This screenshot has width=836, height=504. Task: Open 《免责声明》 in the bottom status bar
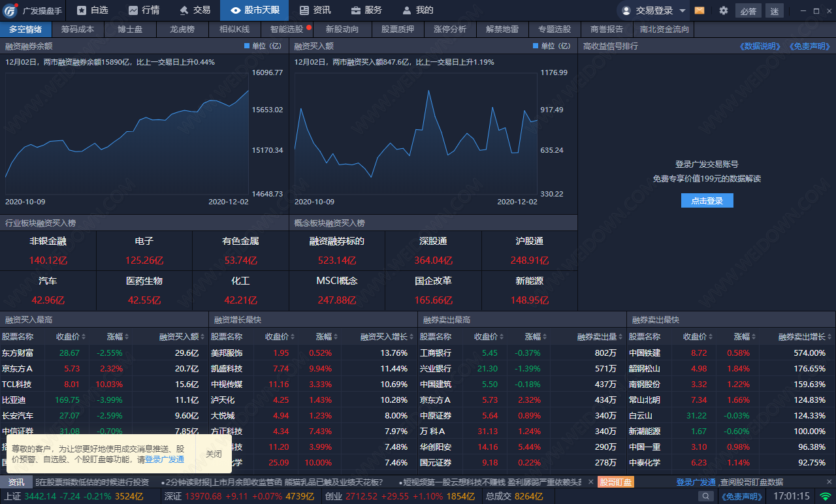pos(743,496)
